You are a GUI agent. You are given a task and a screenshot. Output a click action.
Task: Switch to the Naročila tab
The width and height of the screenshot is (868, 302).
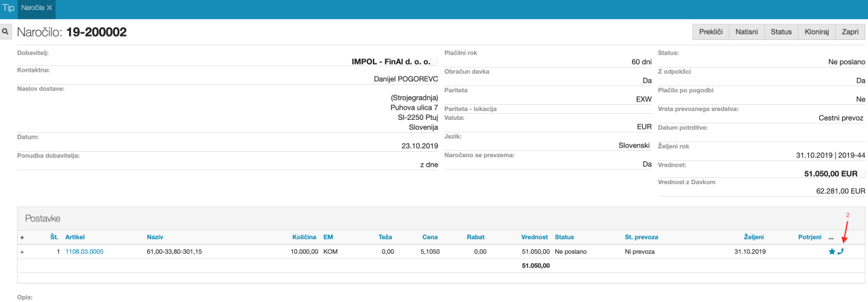tap(32, 7)
